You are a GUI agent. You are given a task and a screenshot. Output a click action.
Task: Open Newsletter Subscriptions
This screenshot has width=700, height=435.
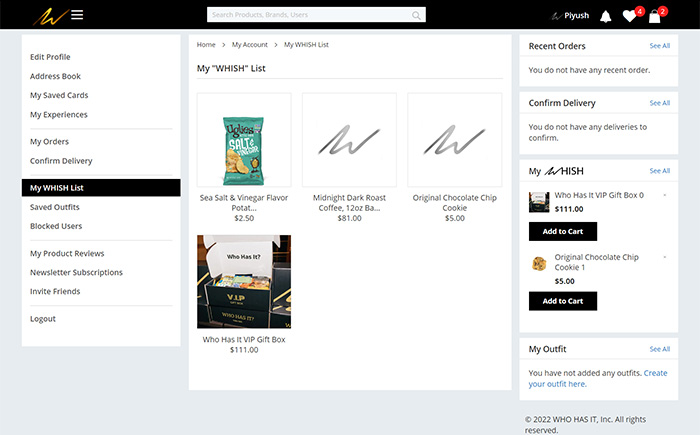click(76, 272)
